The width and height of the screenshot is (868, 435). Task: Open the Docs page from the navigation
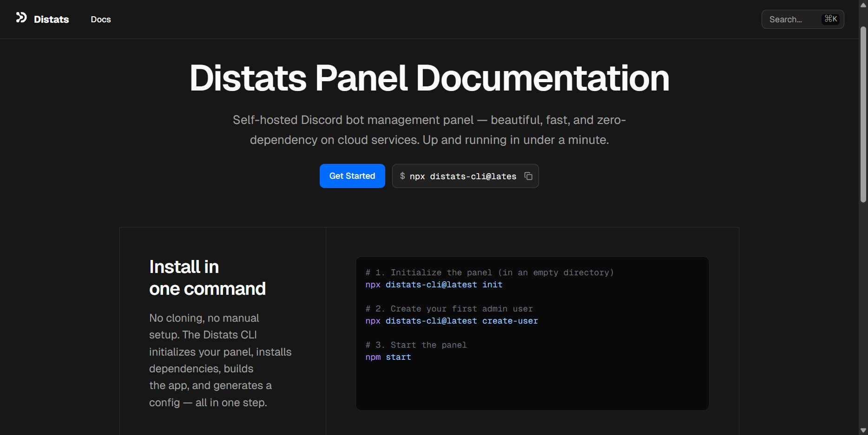point(100,19)
